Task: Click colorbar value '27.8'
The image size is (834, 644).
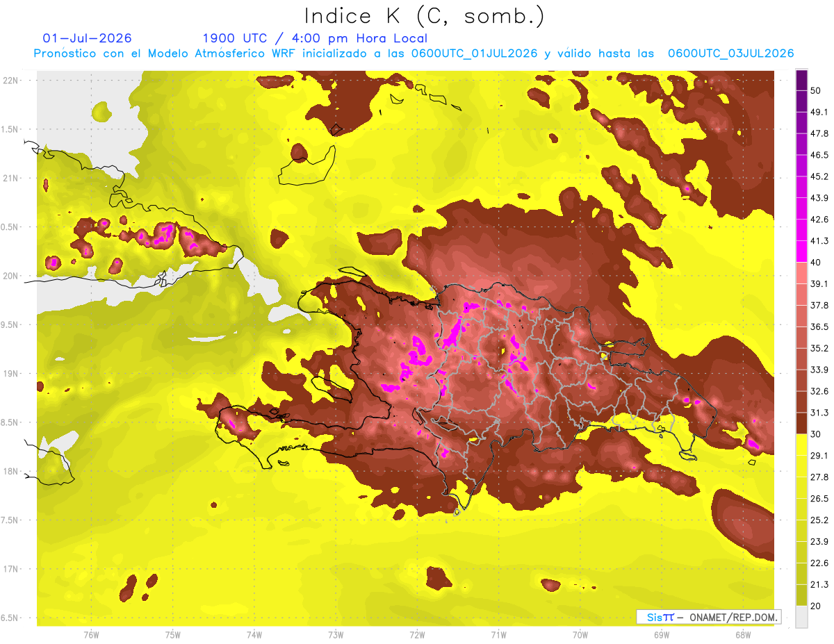Action: (x=819, y=477)
